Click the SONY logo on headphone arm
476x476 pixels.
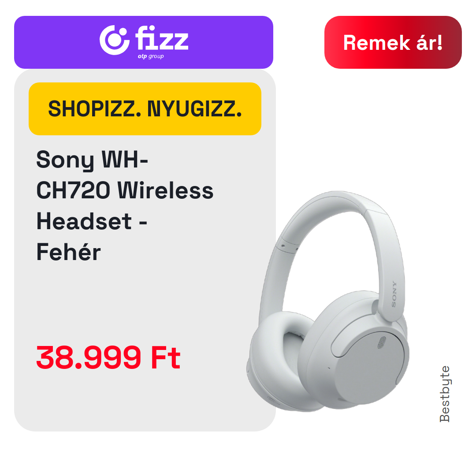[394, 294]
